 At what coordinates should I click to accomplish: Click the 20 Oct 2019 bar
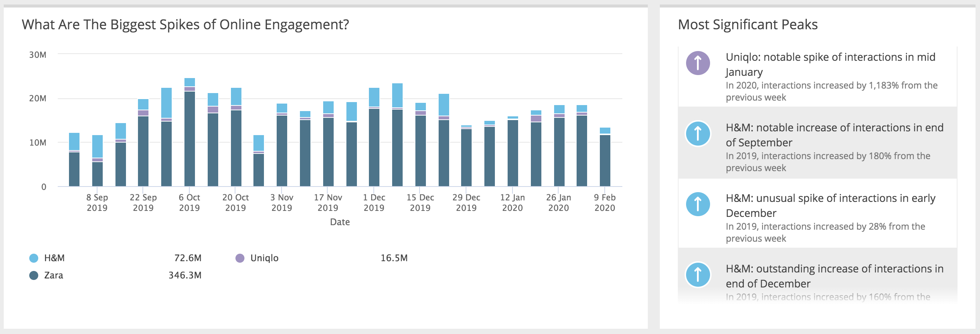[x=236, y=137]
